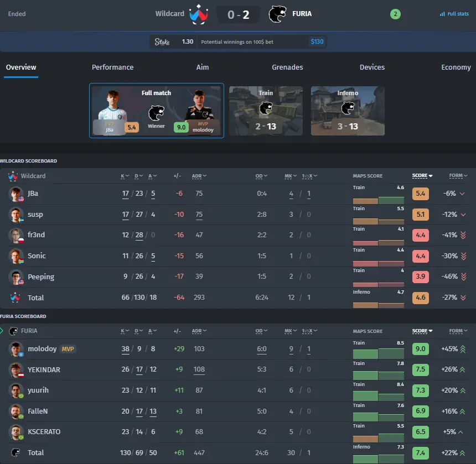The height and width of the screenshot is (464, 476).
Task: Select the Train map card
Action: pyautogui.click(x=266, y=111)
